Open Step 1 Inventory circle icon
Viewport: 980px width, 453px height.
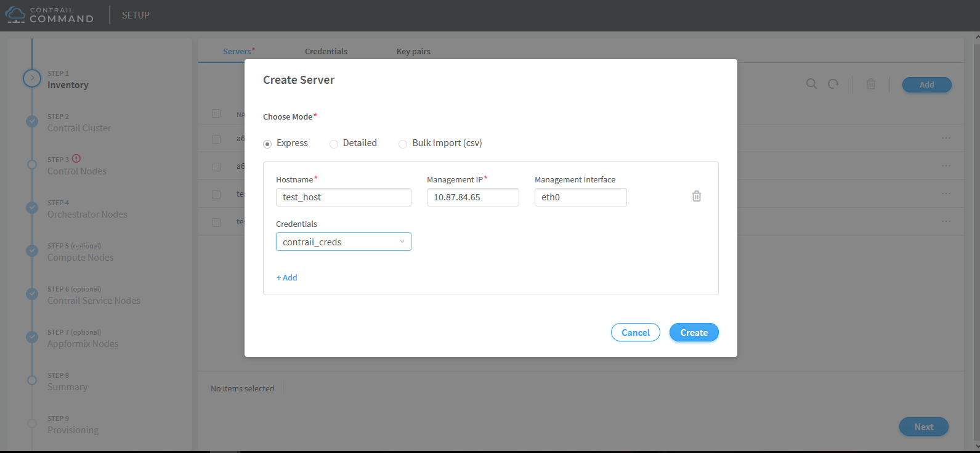point(32,78)
